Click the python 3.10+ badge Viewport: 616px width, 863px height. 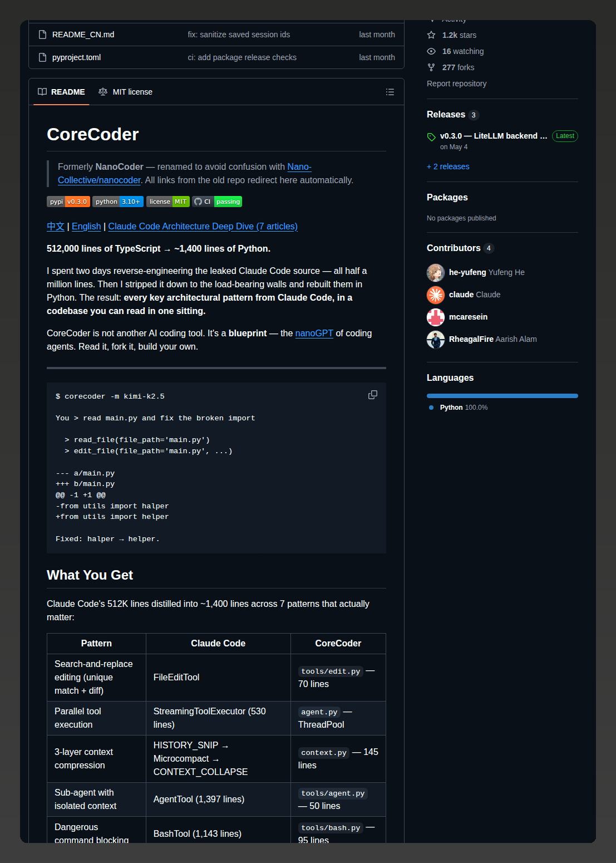click(x=118, y=202)
